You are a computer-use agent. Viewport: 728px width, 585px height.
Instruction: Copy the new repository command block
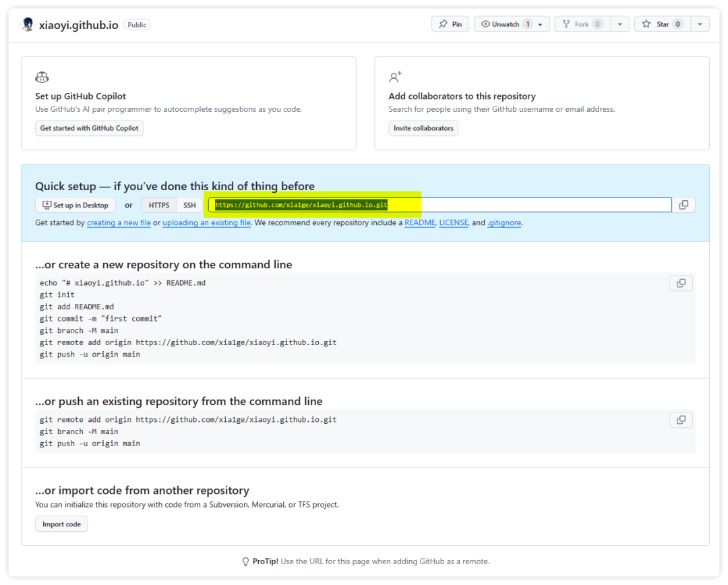coord(680,283)
